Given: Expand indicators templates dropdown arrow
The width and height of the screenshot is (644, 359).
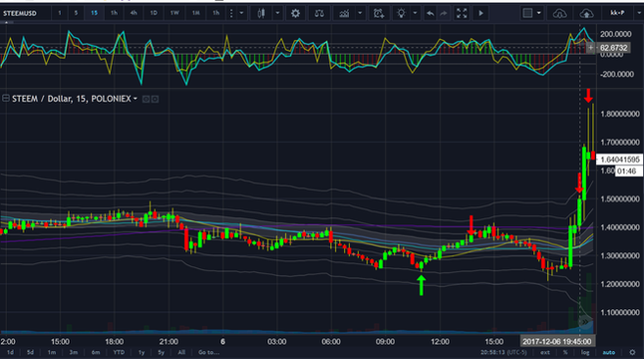Looking at the screenshot, I should pyautogui.click(x=360, y=13).
